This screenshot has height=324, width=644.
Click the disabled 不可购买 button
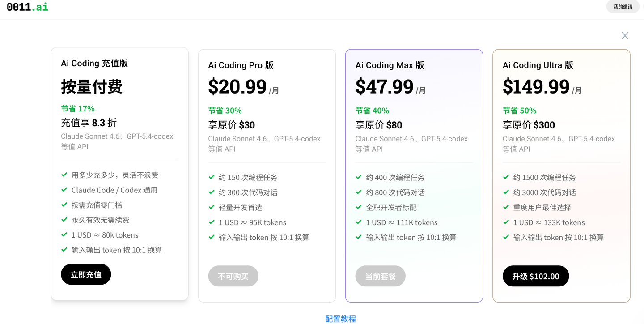pos(233,276)
